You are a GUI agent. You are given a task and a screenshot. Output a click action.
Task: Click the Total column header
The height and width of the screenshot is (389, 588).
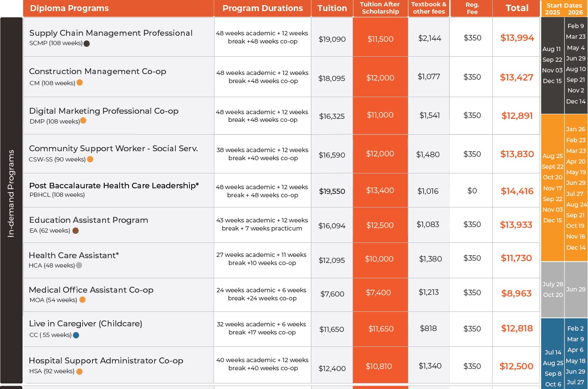517,8
